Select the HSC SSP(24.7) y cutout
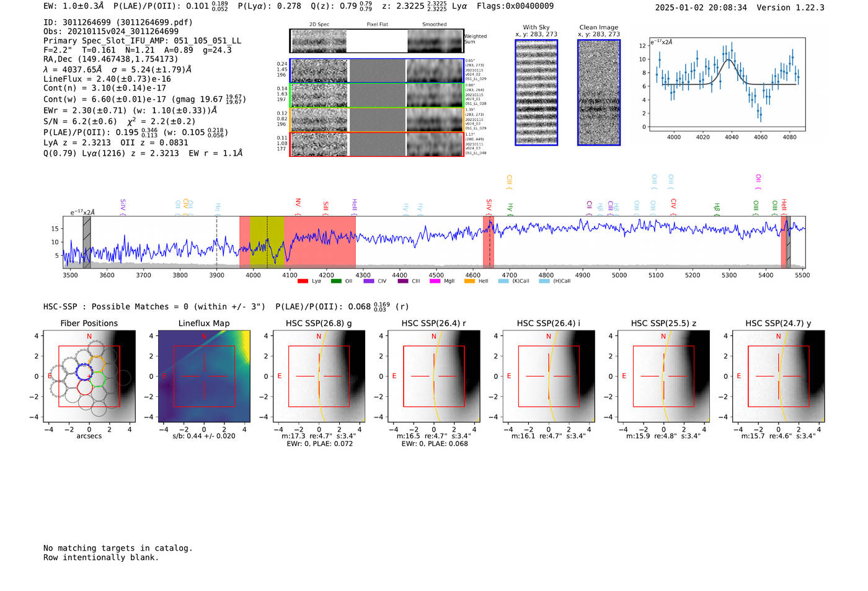Screen dimensions: 868x591 point(779,376)
